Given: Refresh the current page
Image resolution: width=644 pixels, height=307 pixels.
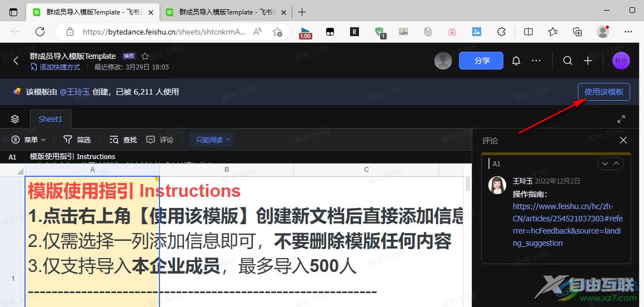Looking at the screenshot, I should tap(40, 32).
